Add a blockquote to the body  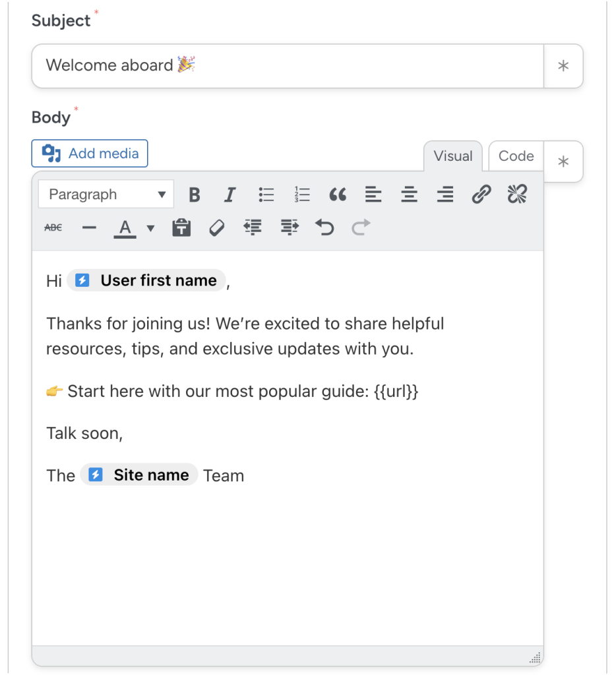tap(338, 194)
